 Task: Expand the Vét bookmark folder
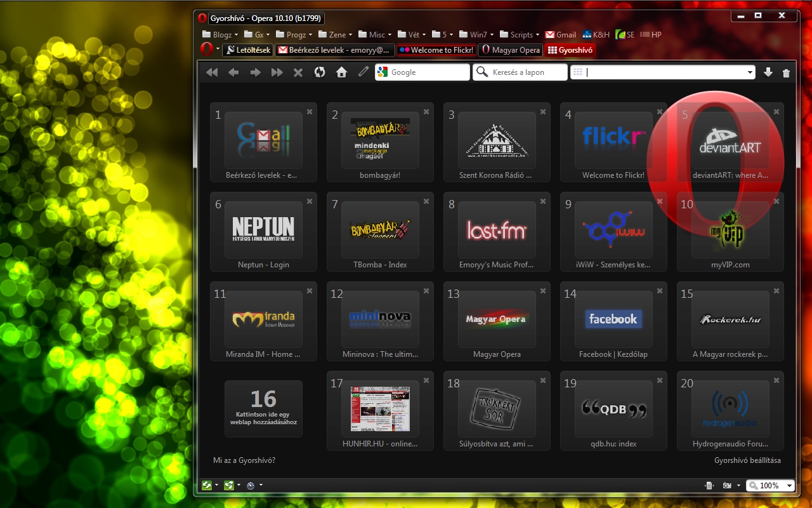point(412,35)
